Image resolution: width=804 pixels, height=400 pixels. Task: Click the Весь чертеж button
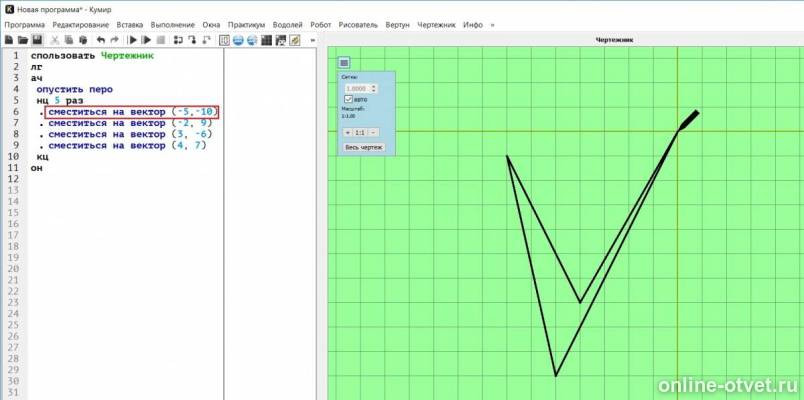(x=364, y=147)
